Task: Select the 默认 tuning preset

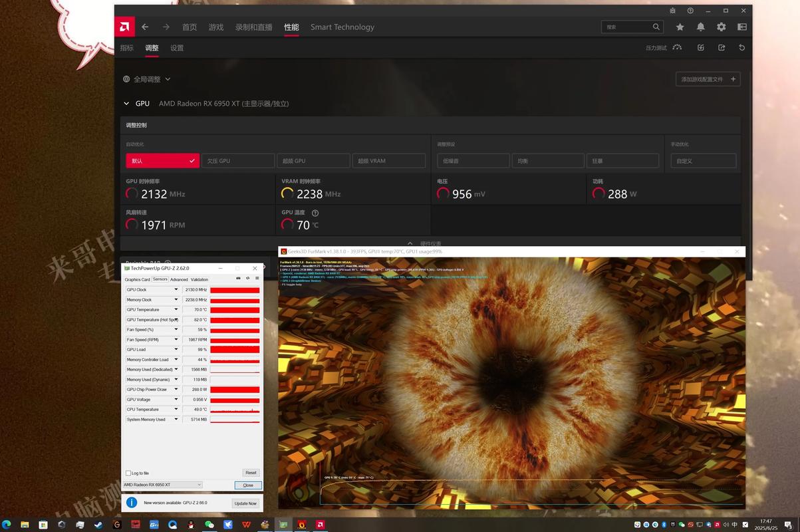Action: 162,161
